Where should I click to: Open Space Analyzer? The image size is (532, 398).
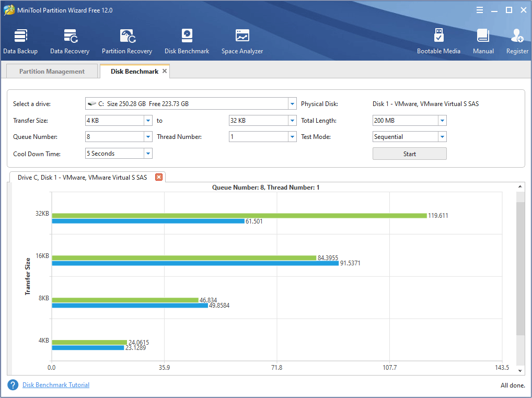click(x=242, y=42)
